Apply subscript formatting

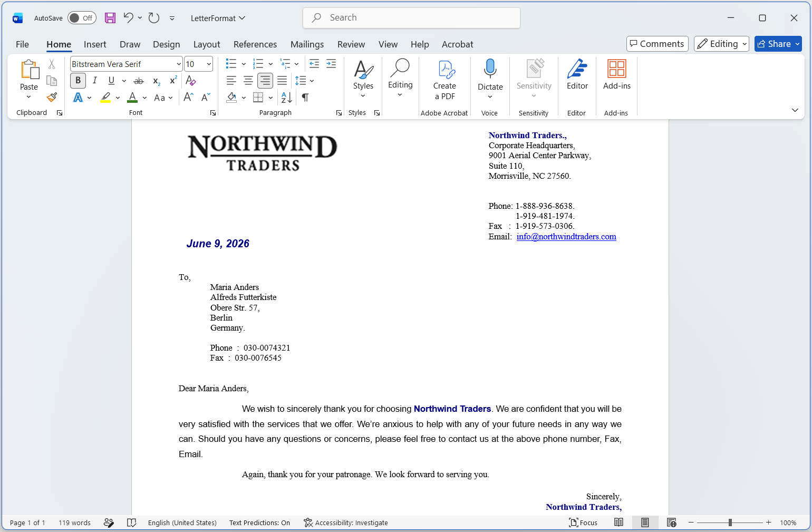(x=157, y=81)
